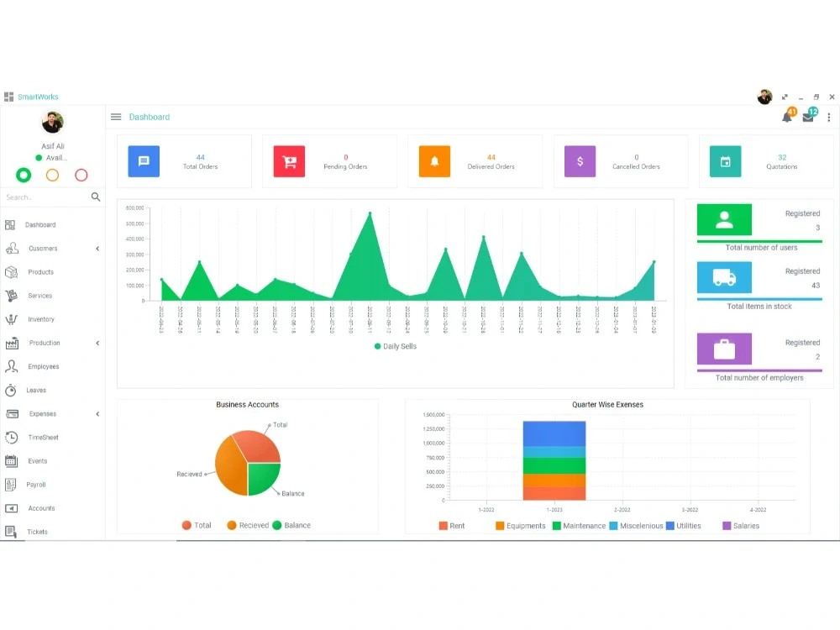This screenshot has height=630, width=840.
Task: Toggle the Daily Sells legend item
Action: 395,346
